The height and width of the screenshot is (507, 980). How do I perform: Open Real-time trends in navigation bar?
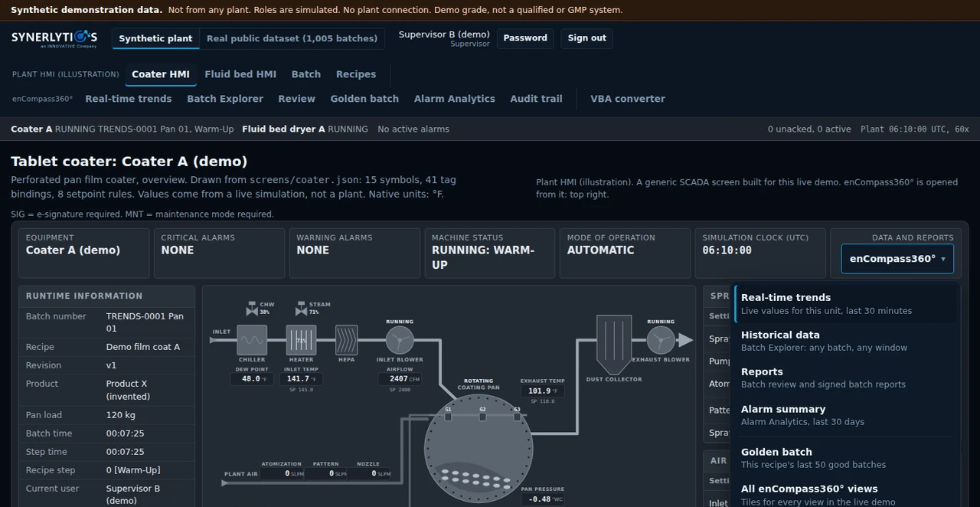129,99
